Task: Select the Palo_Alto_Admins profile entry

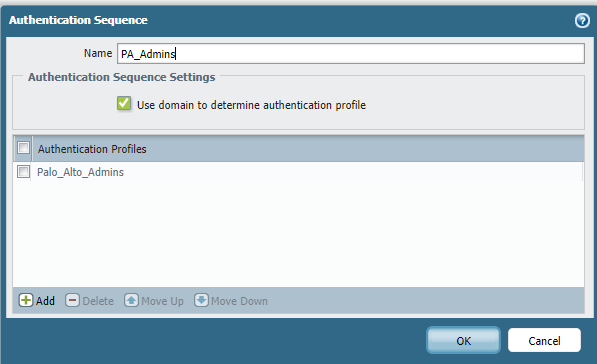Action: click(x=80, y=172)
